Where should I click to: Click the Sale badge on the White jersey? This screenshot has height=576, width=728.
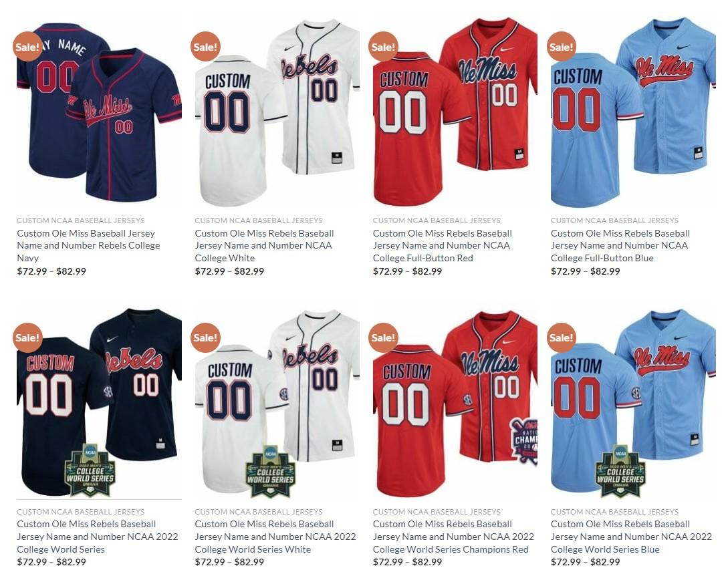tap(205, 46)
